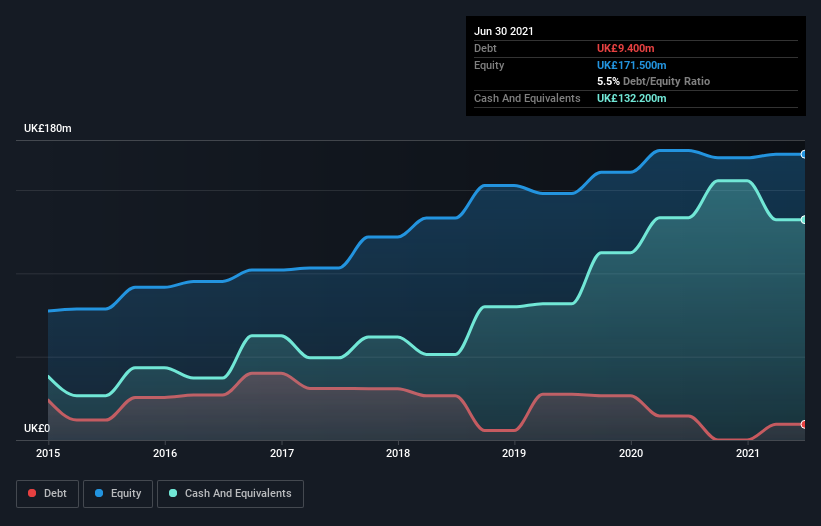Screen dimensions: 821x526
Task: Click the blue Equity endpoint marker
Action: [804, 154]
